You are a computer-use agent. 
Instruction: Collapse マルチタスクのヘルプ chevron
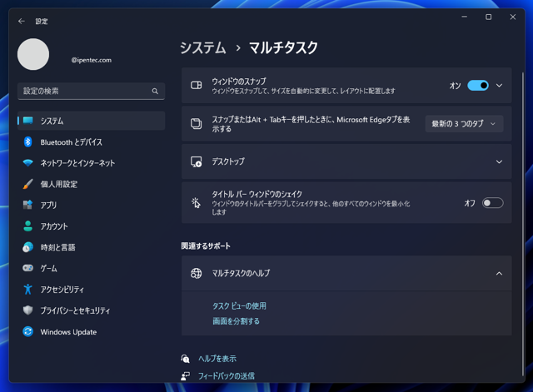tap(499, 273)
